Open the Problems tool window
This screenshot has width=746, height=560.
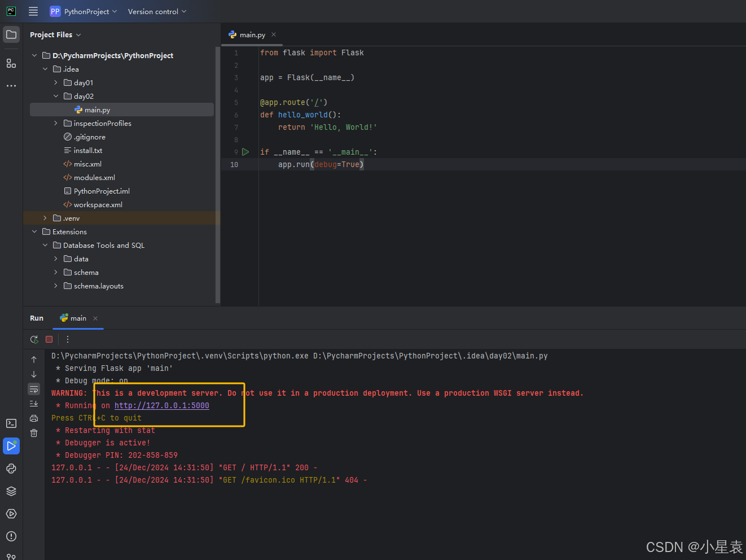11,536
